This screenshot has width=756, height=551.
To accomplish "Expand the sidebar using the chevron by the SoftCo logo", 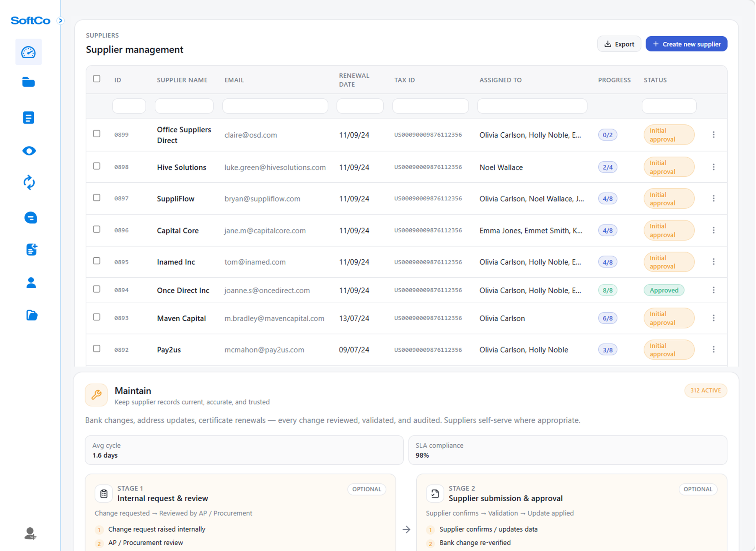I will tap(60, 21).
